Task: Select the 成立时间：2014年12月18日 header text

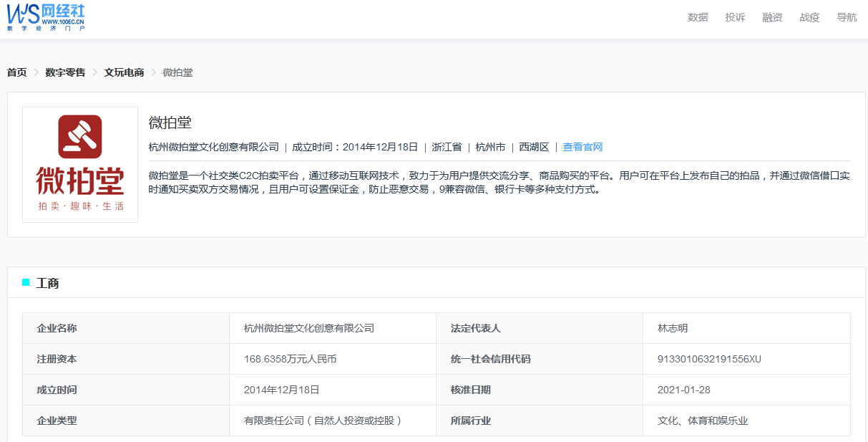Action: tap(355, 147)
